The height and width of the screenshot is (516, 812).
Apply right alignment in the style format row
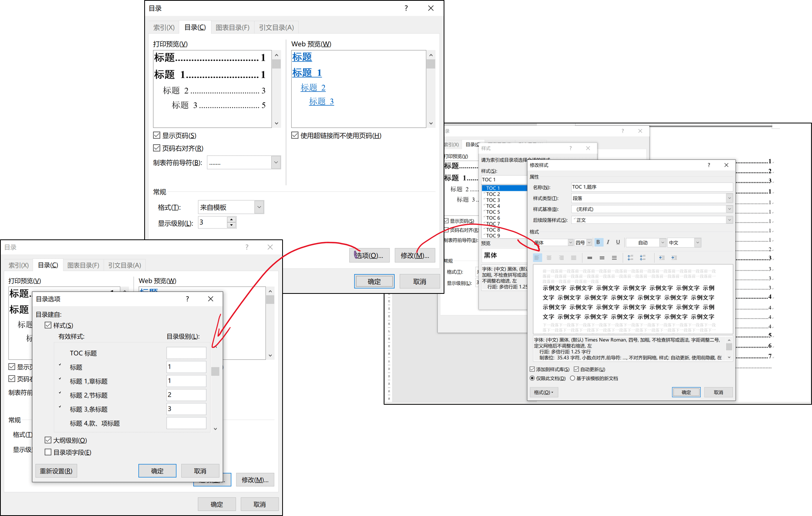(561, 257)
